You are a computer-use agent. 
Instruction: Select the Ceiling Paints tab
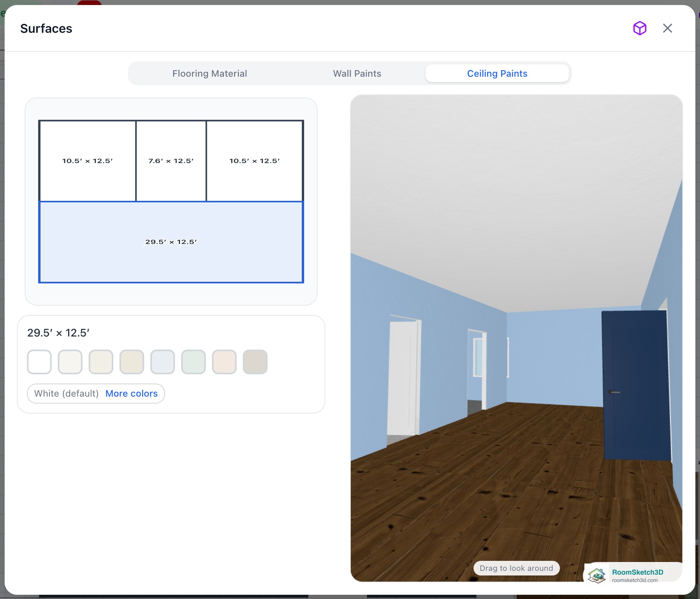click(x=497, y=74)
